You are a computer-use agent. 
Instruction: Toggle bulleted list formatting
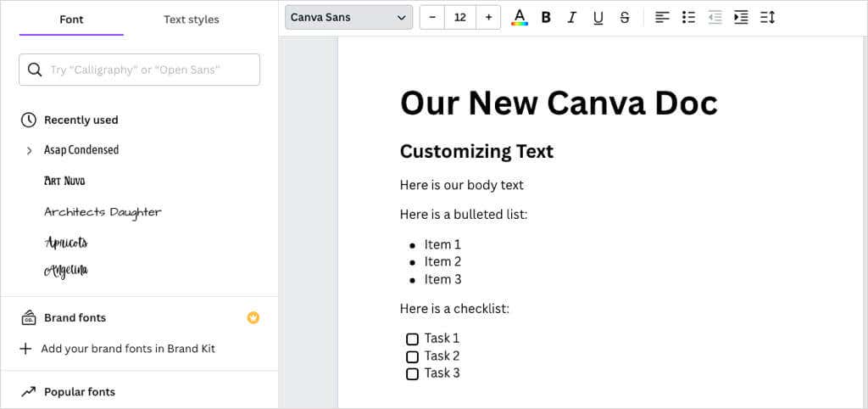[689, 17]
